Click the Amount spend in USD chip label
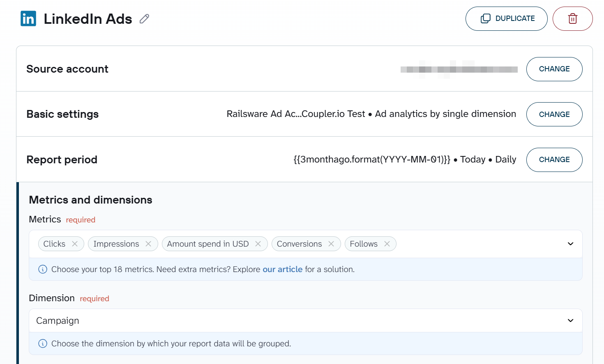The height and width of the screenshot is (364, 604). point(208,244)
